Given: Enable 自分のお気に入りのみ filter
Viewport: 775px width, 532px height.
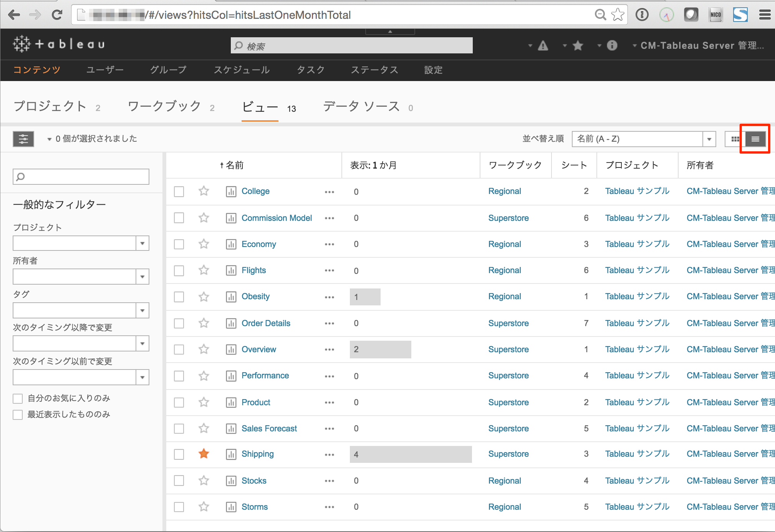Looking at the screenshot, I should pyautogui.click(x=18, y=398).
